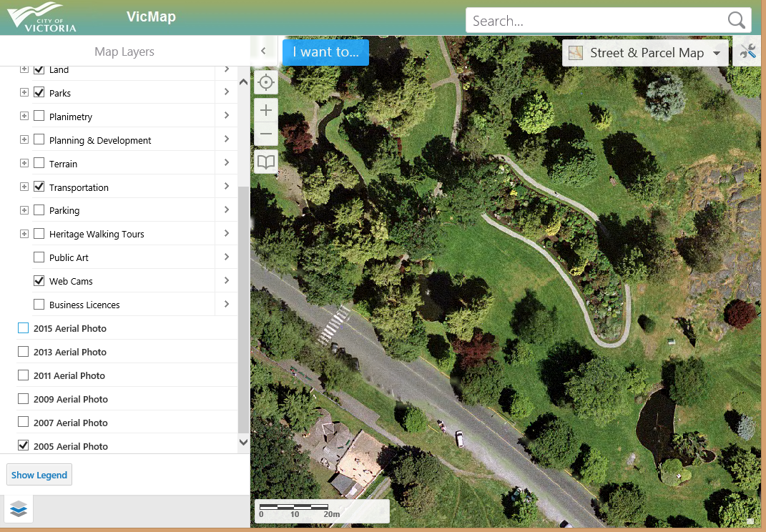Click the layer list scrollbar thumb
Screen dimensions: 766x532
(243, 309)
